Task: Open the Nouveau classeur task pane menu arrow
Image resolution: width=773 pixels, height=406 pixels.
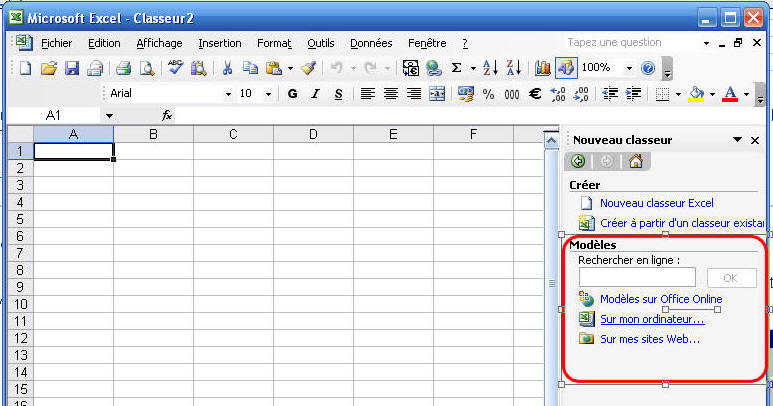Action: 737,140
